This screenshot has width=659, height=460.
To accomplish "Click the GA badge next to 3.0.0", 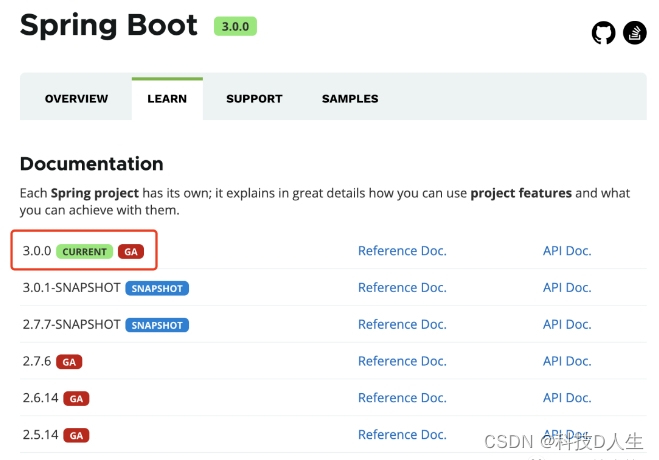I will [131, 252].
